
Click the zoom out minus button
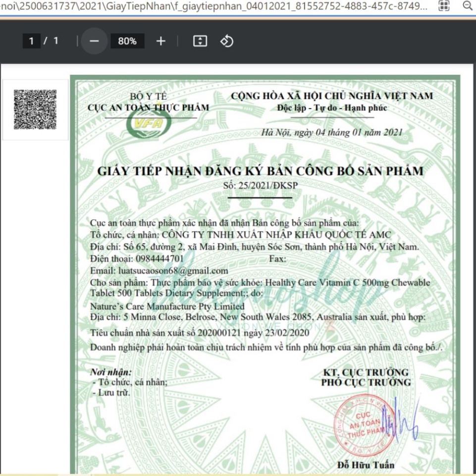[x=94, y=41]
